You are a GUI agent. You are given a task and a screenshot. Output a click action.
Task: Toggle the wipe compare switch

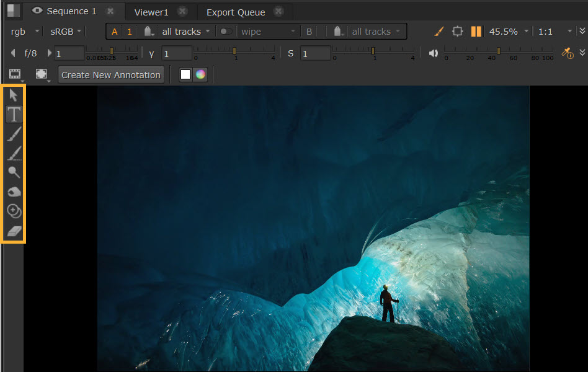pyautogui.click(x=226, y=32)
